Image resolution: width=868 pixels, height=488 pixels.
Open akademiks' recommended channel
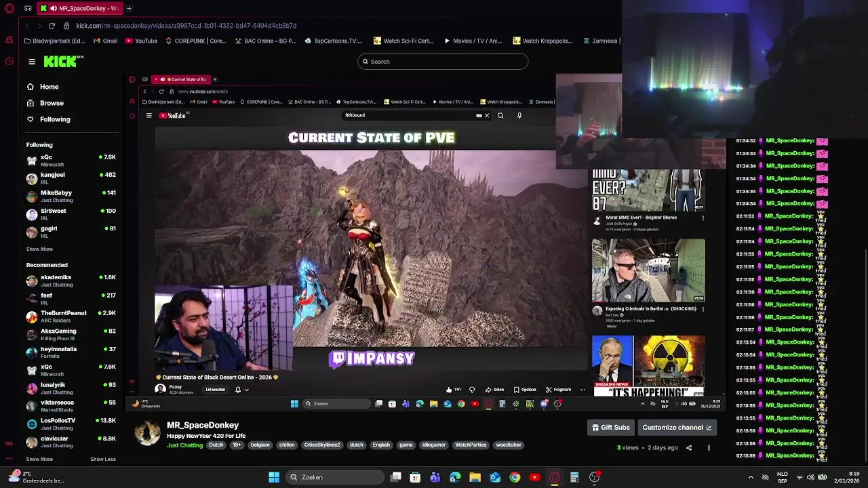[71, 281]
